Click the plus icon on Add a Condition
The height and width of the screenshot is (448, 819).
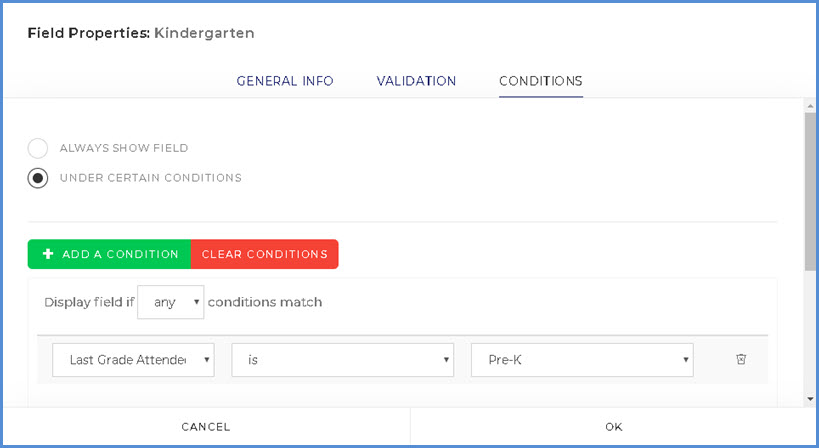tap(47, 254)
